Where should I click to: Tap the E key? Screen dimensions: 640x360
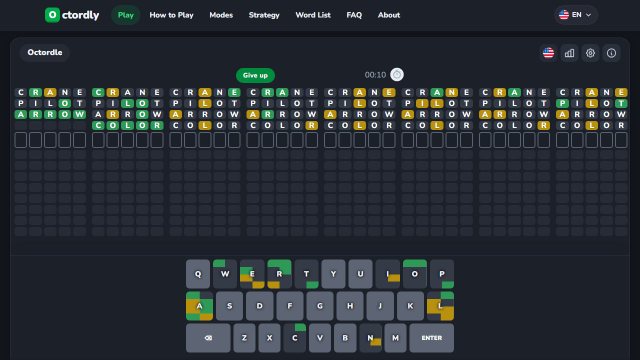tap(252, 274)
